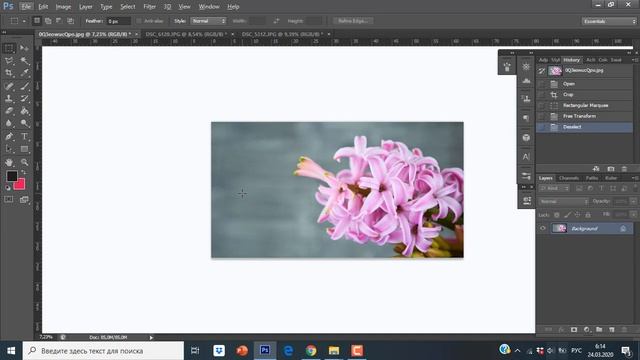
Task: Swap foreground and background colors
Action: click(x=23, y=172)
